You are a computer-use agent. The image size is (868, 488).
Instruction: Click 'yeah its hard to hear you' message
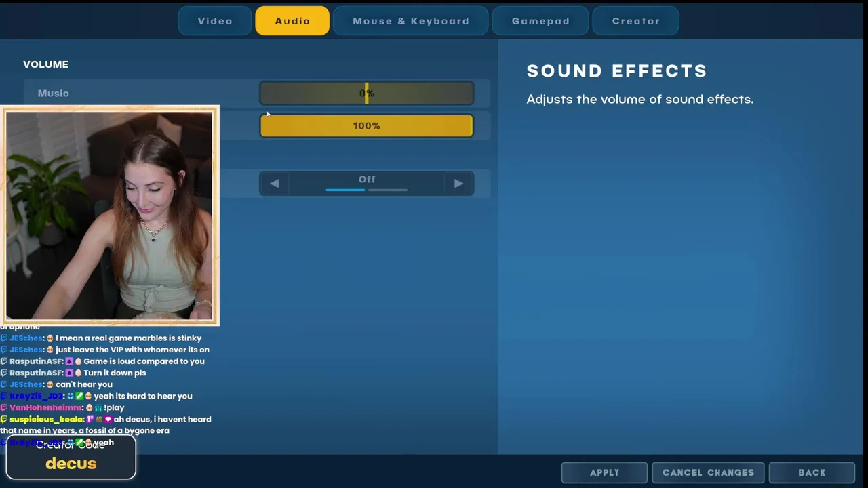pyautogui.click(x=143, y=396)
